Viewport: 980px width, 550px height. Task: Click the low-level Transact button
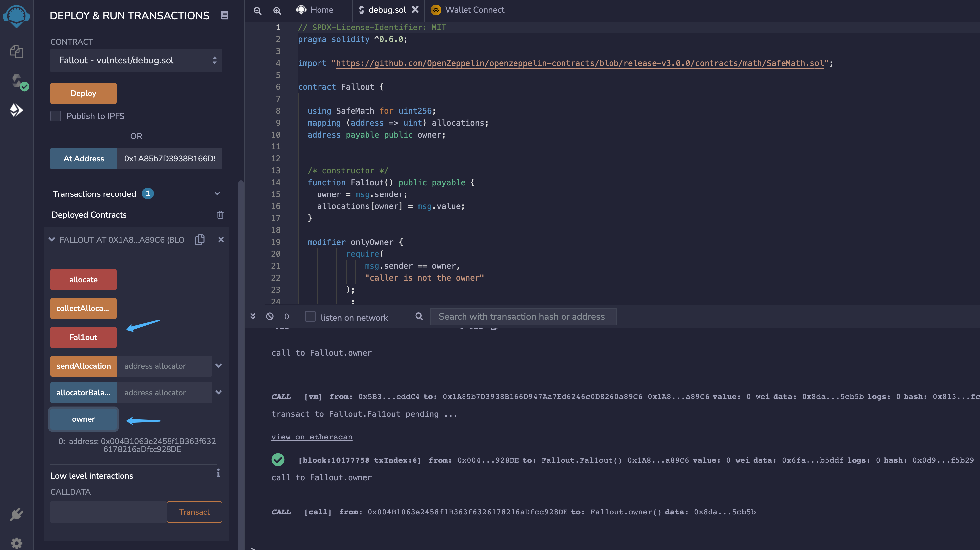(194, 512)
